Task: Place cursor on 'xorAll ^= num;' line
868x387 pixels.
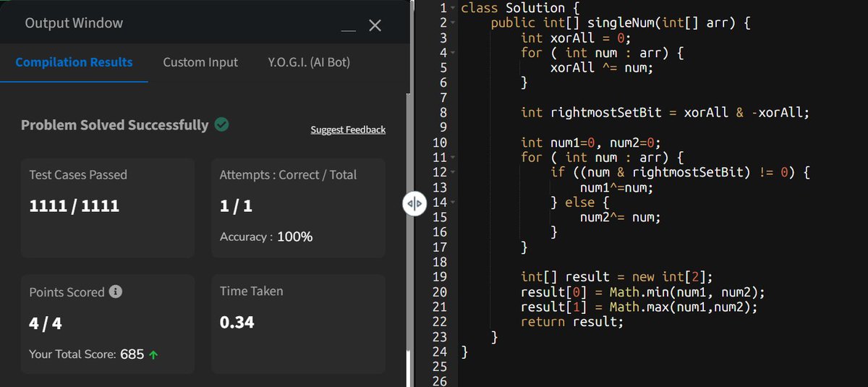Action: coord(602,67)
